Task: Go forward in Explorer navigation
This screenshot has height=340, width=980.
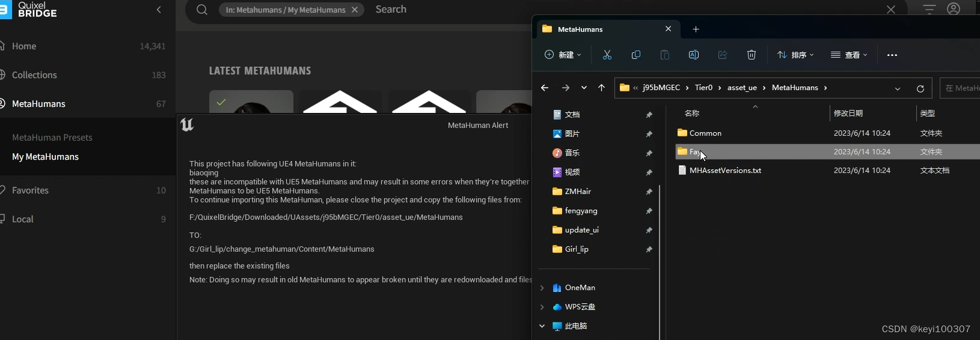Action: pyautogui.click(x=565, y=88)
